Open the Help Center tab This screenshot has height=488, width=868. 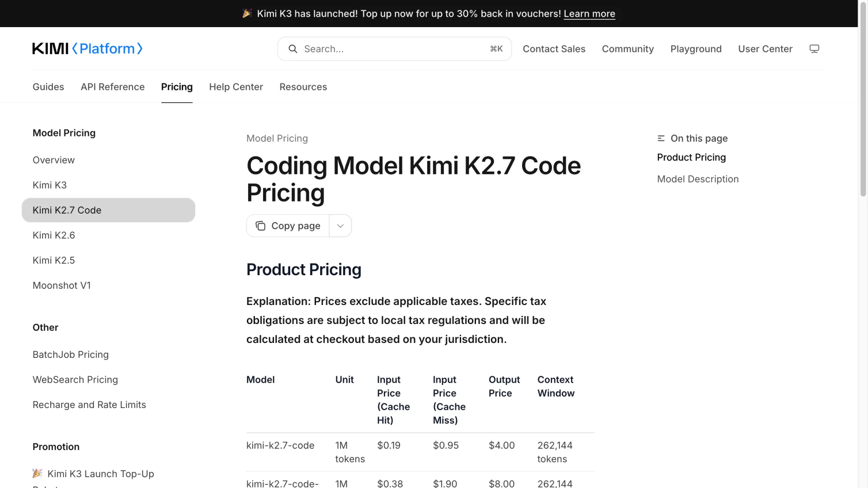236,87
